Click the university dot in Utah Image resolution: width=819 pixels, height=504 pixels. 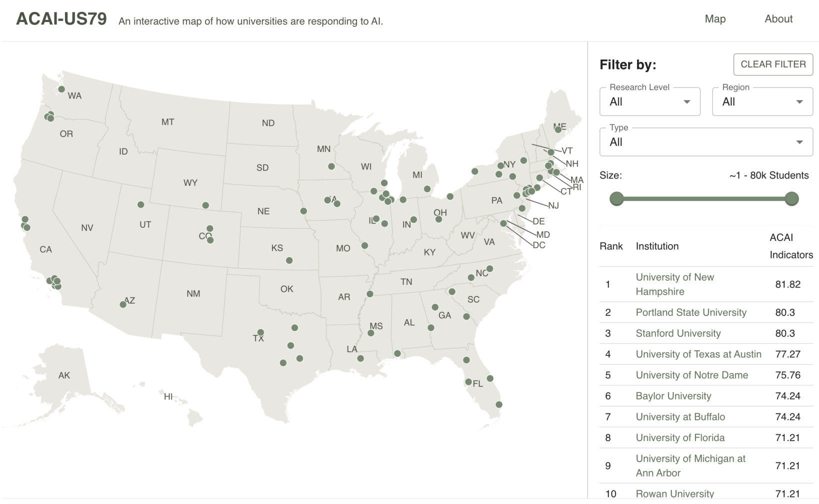[x=141, y=204]
